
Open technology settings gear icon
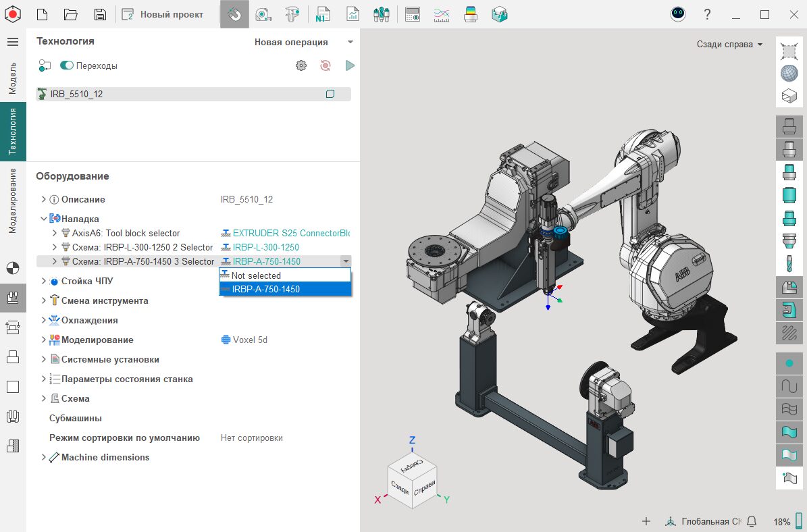coord(301,65)
